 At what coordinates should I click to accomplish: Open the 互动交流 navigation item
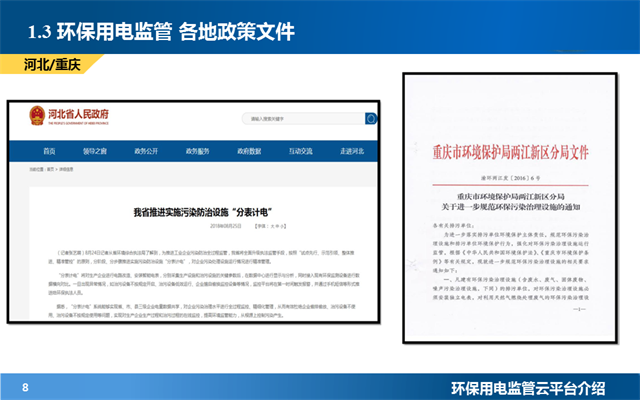coord(300,151)
